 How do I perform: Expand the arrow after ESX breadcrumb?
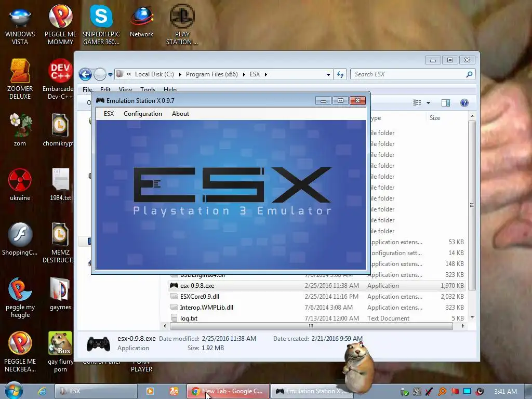265,74
